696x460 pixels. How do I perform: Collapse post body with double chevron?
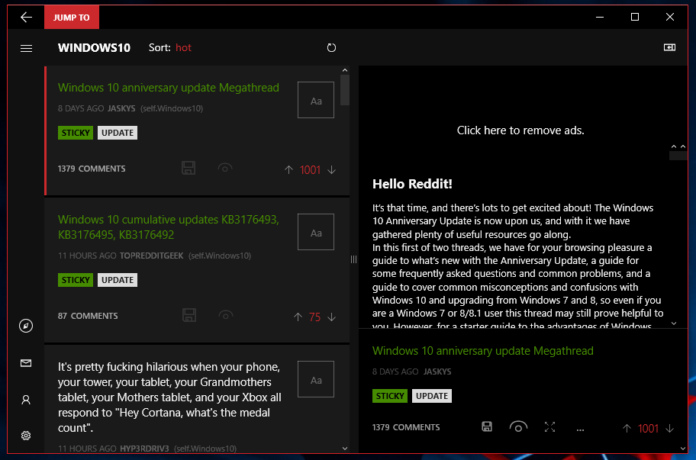(x=678, y=146)
